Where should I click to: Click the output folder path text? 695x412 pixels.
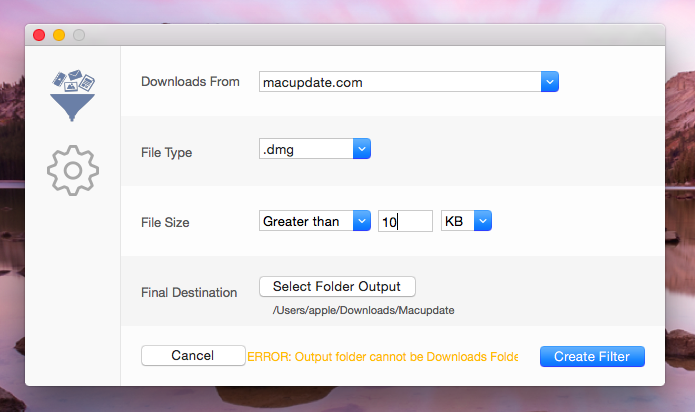(363, 310)
